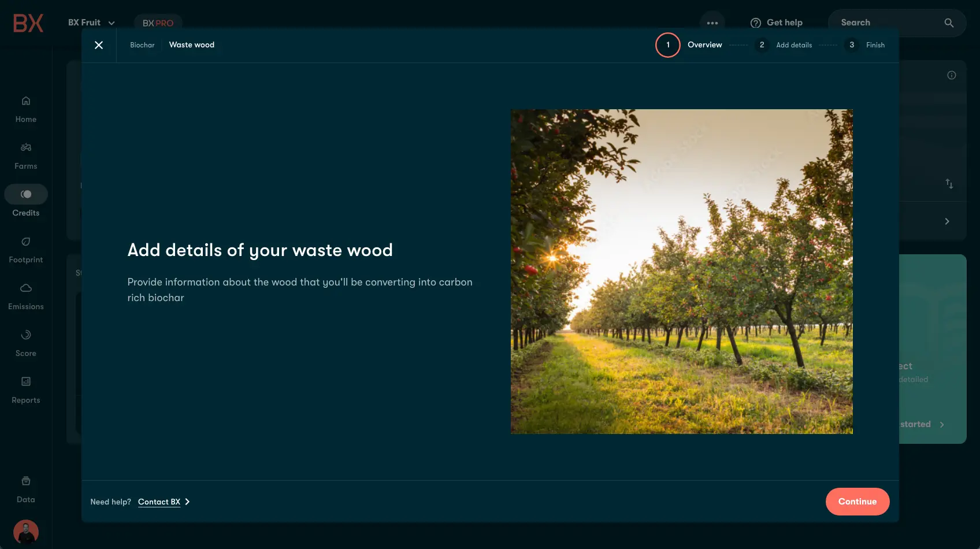Click the Biochar breadcrumb
980x549 pixels.
click(x=142, y=45)
